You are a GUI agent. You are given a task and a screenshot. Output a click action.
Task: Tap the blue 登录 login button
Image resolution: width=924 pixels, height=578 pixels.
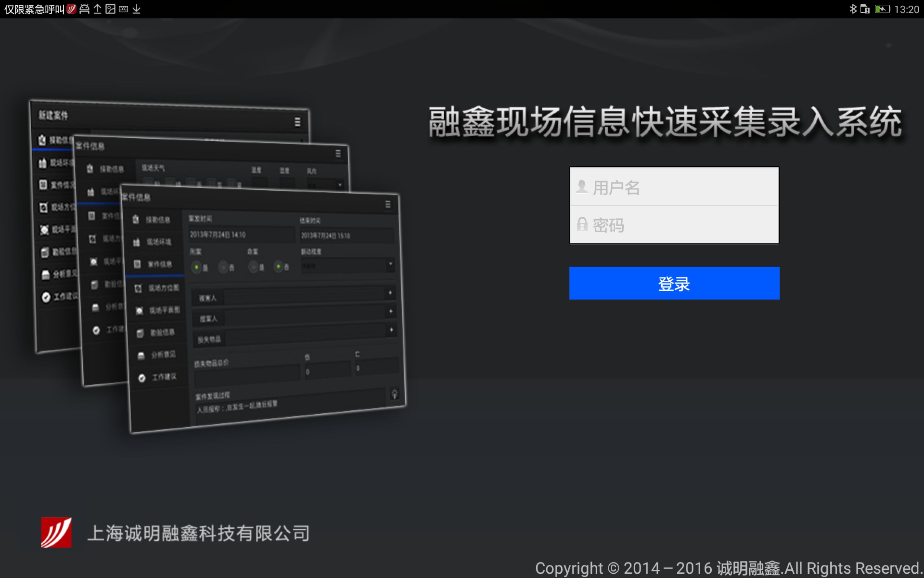[x=674, y=283]
